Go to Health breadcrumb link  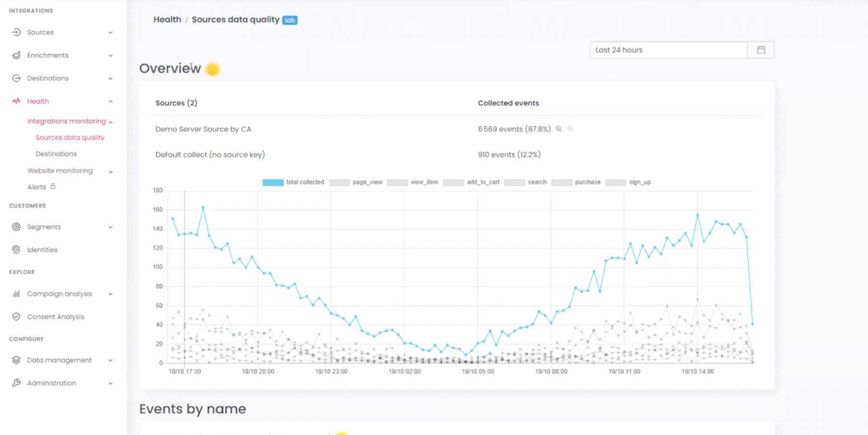tap(167, 20)
